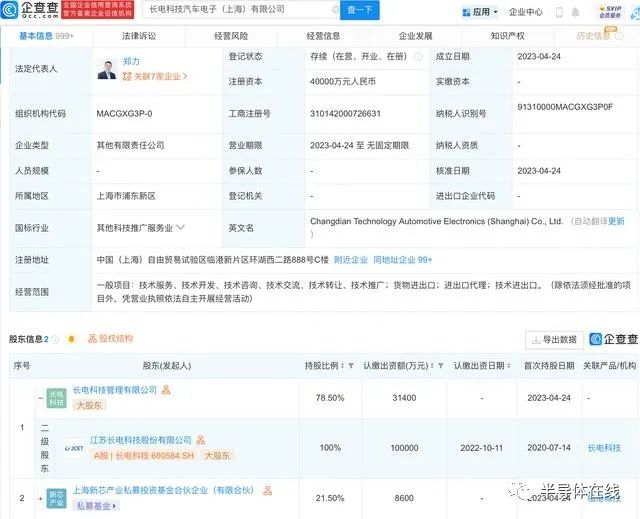Click the equity tree icon after 上海新芯产业私募投资基金
This screenshot has width=640, height=519.
(x=267, y=490)
